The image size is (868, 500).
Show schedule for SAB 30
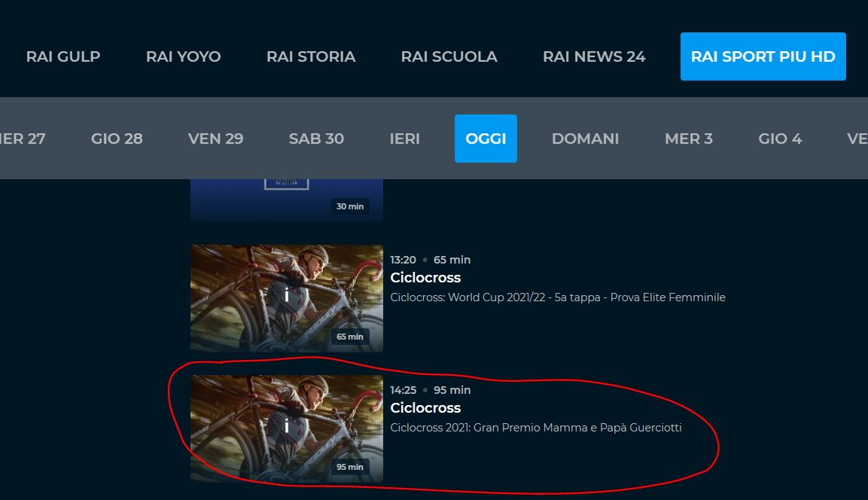point(316,139)
